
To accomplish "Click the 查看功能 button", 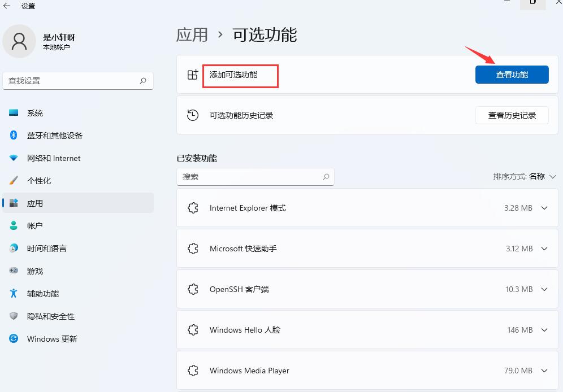I will click(512, 74).
